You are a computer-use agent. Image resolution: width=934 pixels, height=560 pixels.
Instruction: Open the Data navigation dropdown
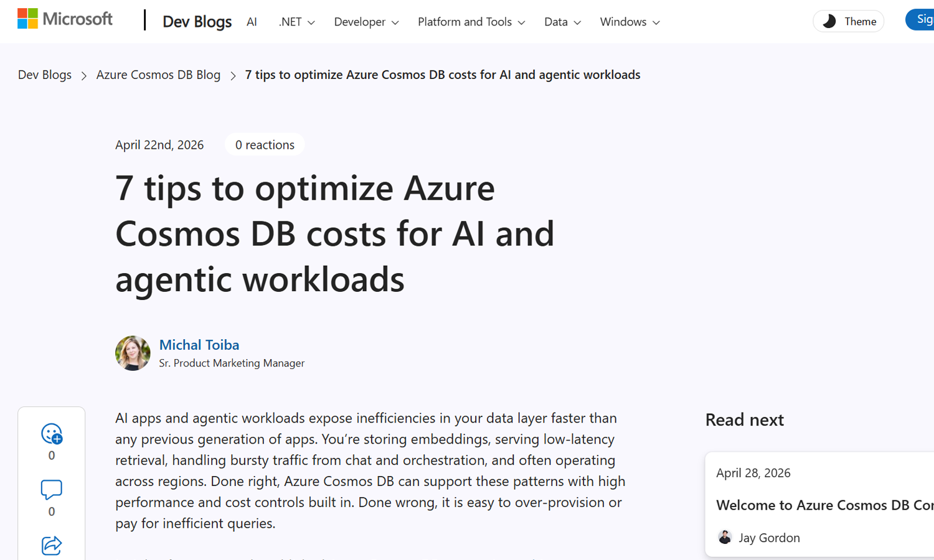coord(562,22)
